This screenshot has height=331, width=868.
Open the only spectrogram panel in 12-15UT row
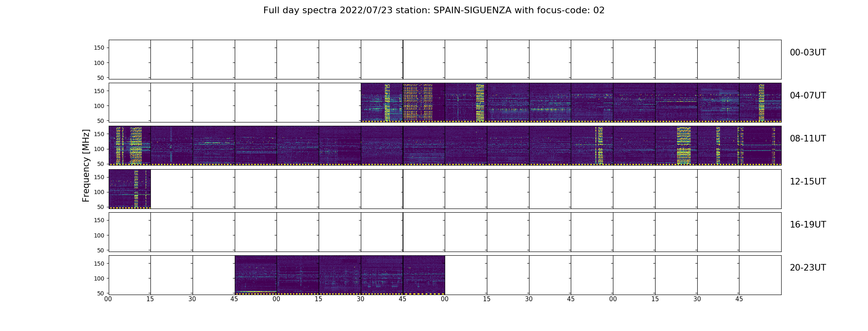coord(129,189)
